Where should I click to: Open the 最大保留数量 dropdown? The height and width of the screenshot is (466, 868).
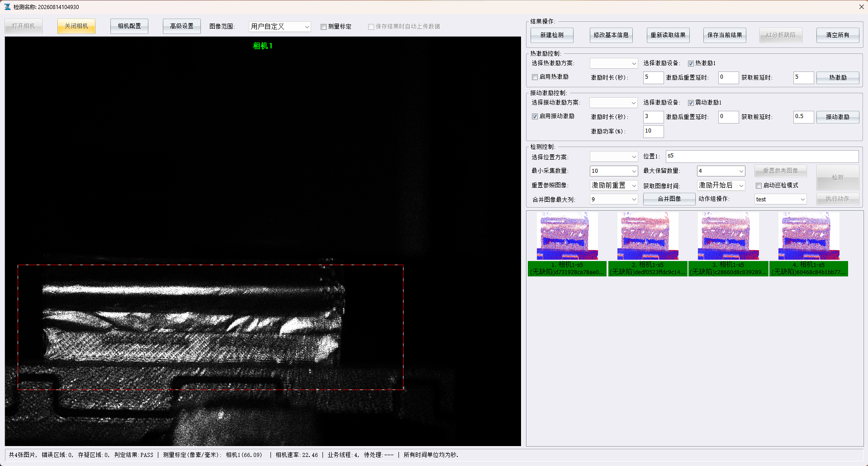point(721,171)
